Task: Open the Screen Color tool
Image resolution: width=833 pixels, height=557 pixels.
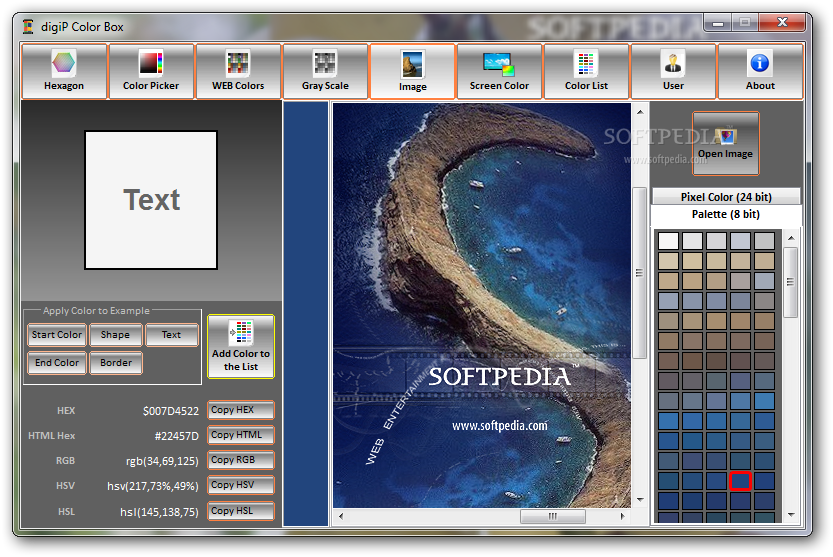Action: [x=499, y=71]
